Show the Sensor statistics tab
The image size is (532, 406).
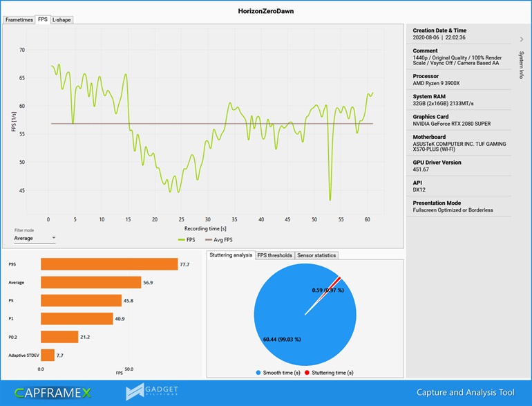coord(316,255)
